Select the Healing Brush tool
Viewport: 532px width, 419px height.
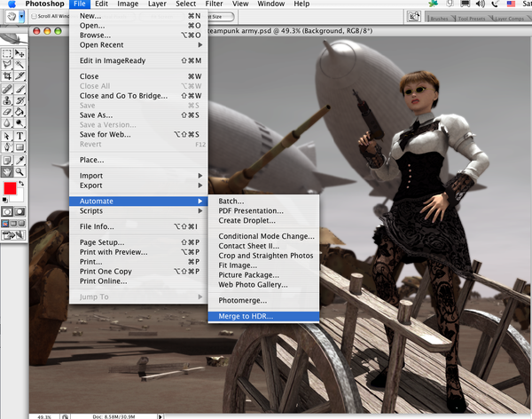pos(7,89)
